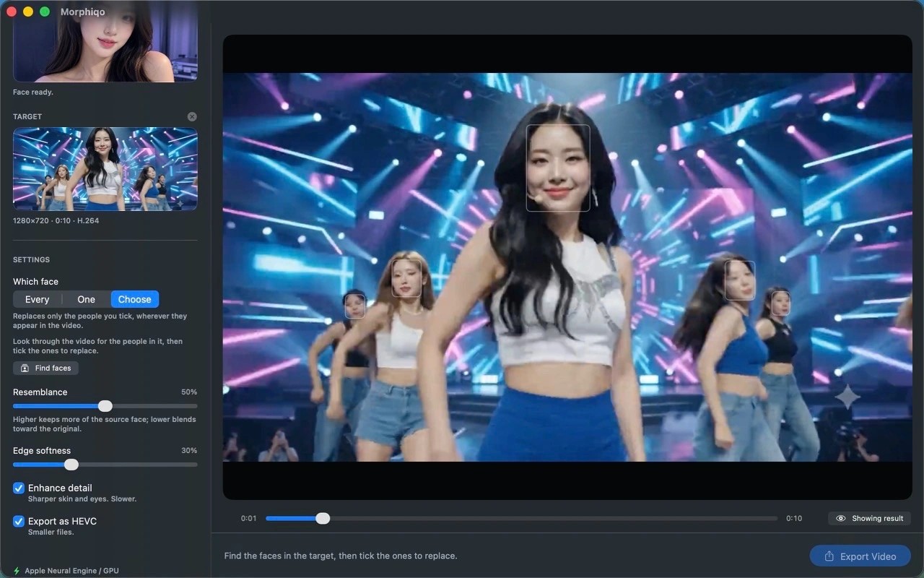Screen dimensions: 924x578
Task: Tick the black-top dancer's face box
Action: [780, 303]
